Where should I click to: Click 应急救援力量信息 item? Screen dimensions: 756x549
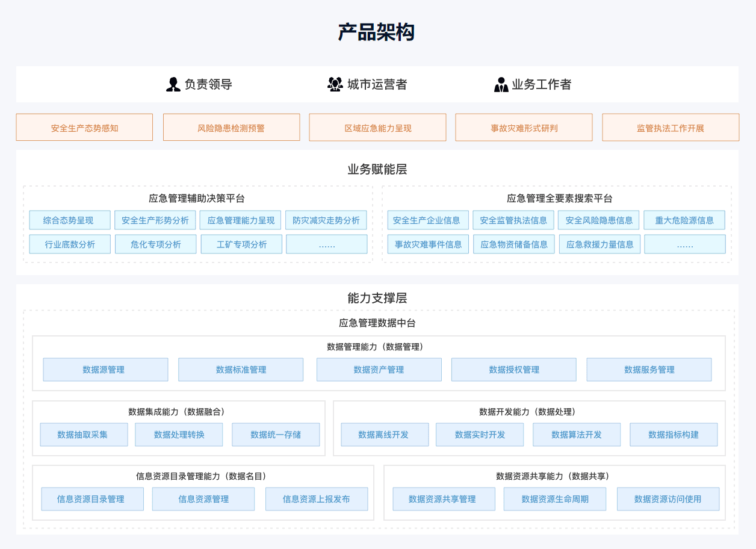(600, 244)
